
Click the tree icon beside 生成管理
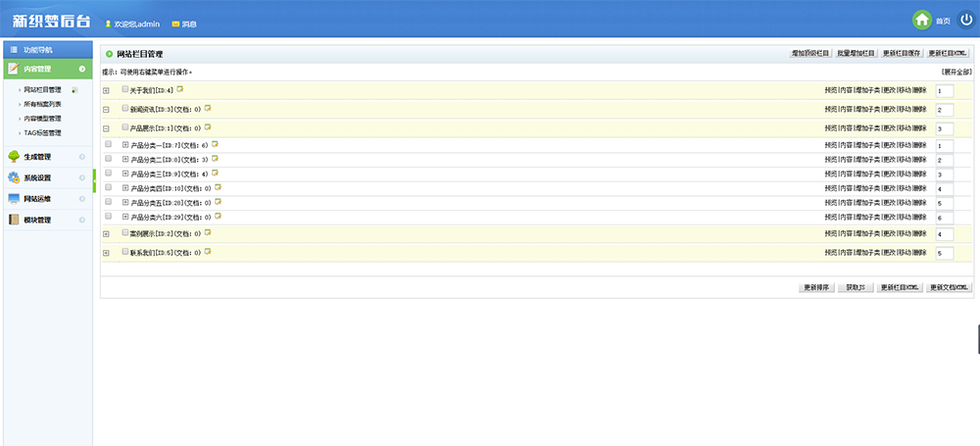[14, 156]
